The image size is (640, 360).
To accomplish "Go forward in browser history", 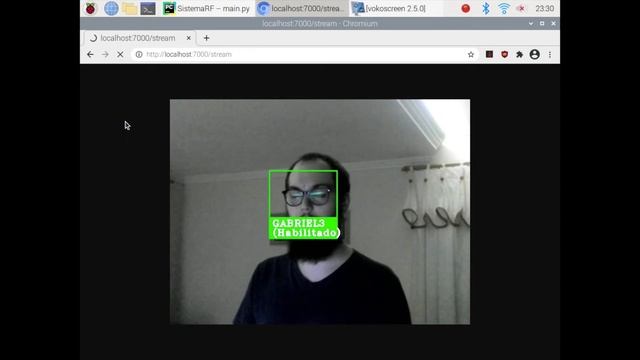I will 105,54.
